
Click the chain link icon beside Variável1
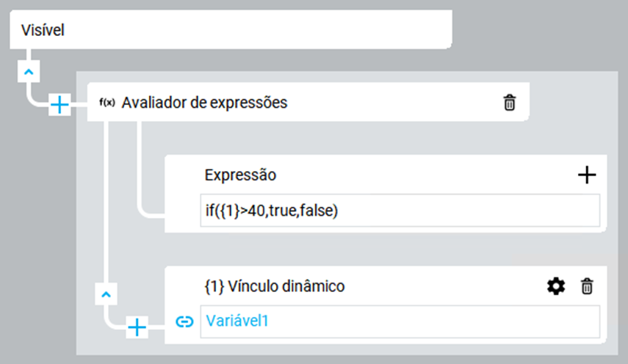coord(184,321)
